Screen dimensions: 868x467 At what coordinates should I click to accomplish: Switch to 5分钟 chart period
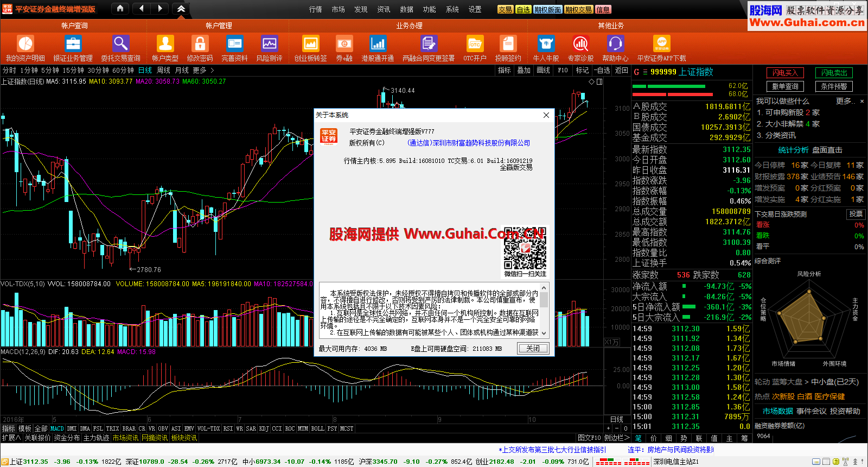(x=50, y=70)
